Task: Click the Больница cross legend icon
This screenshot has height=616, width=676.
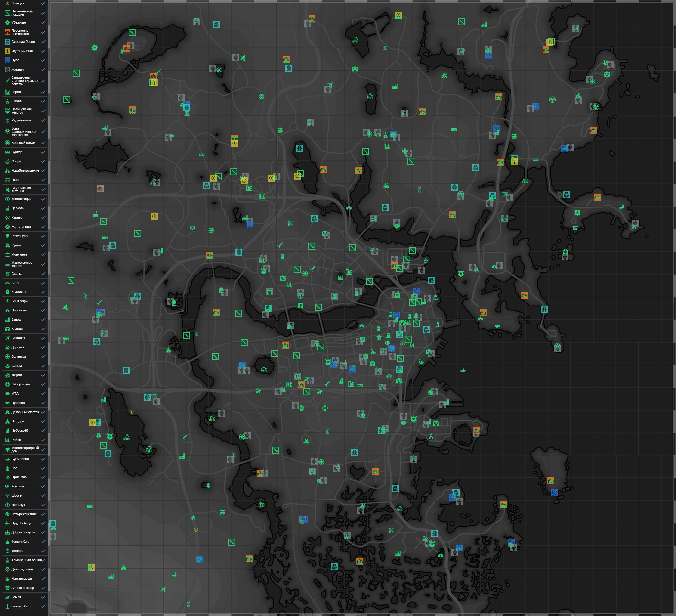Action: tap(7, 356)
